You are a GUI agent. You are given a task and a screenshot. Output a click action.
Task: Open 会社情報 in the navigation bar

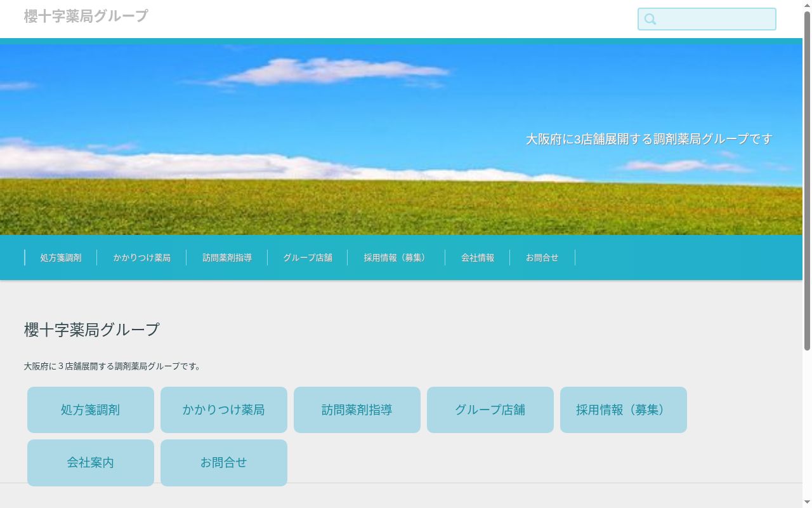click(478, 257)
